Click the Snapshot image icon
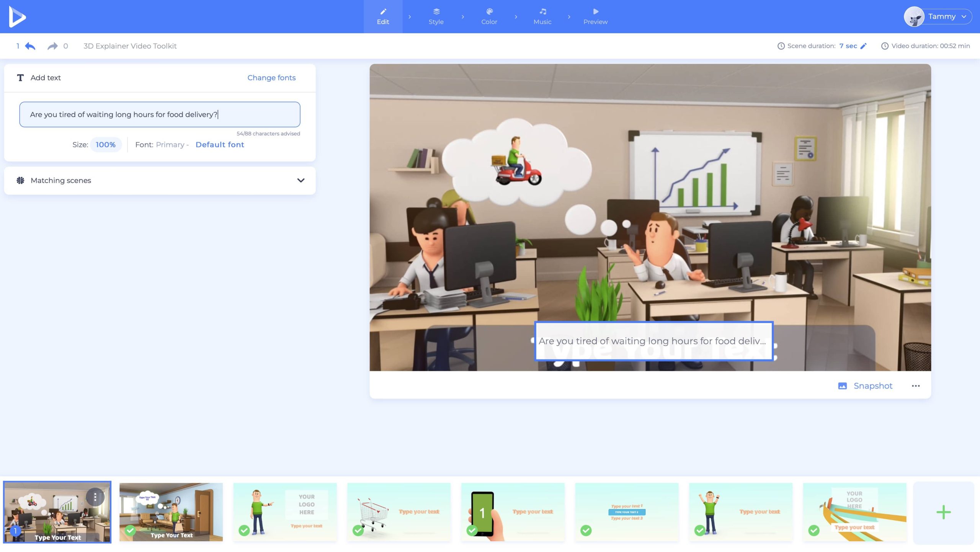The height and width of the screenshot is (552, 980). coord(842,386)
